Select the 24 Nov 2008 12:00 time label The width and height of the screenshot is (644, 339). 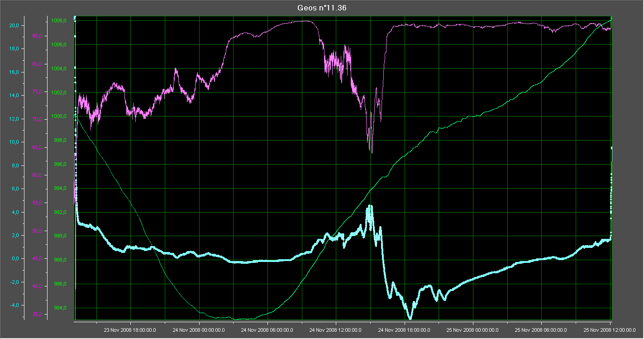(335, 330)
